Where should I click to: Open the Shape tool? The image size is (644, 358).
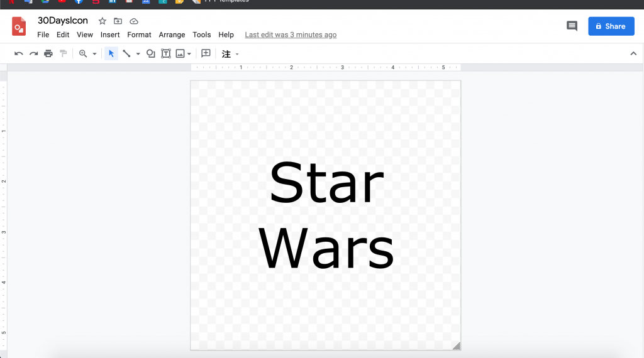click(151, 54)
